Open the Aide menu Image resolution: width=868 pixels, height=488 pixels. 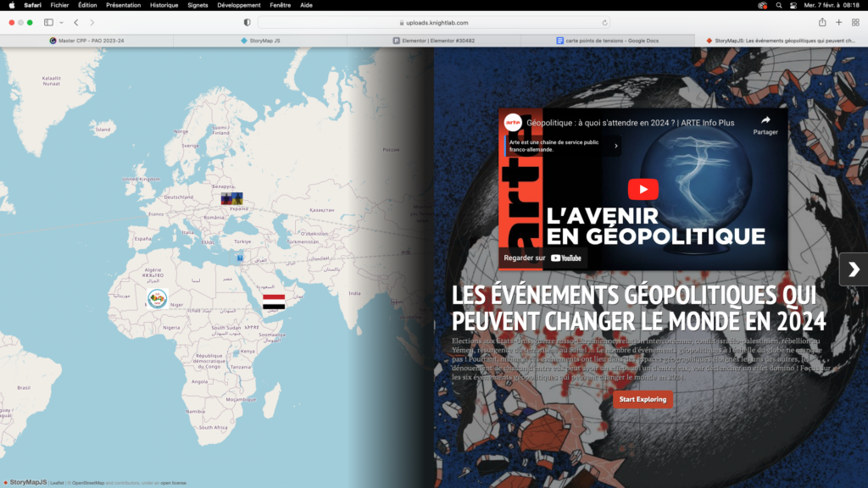[306, 5]
